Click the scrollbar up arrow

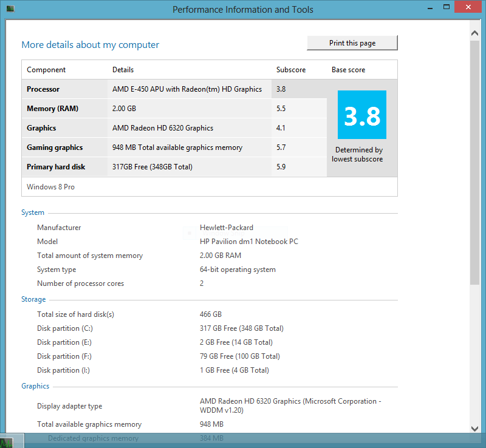pos(474,33)
